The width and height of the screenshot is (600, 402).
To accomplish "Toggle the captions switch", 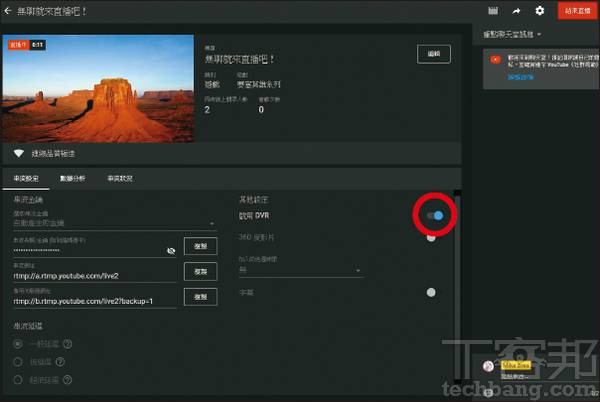I will pyautogui.click(x=431, y=293).
